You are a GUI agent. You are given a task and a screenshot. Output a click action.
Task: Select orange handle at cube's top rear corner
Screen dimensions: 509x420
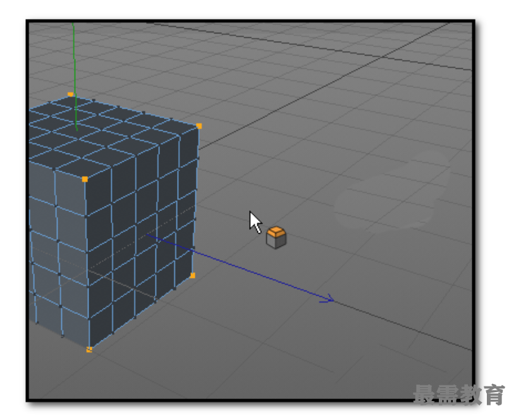pyautogui.click(x=70, y=94)
